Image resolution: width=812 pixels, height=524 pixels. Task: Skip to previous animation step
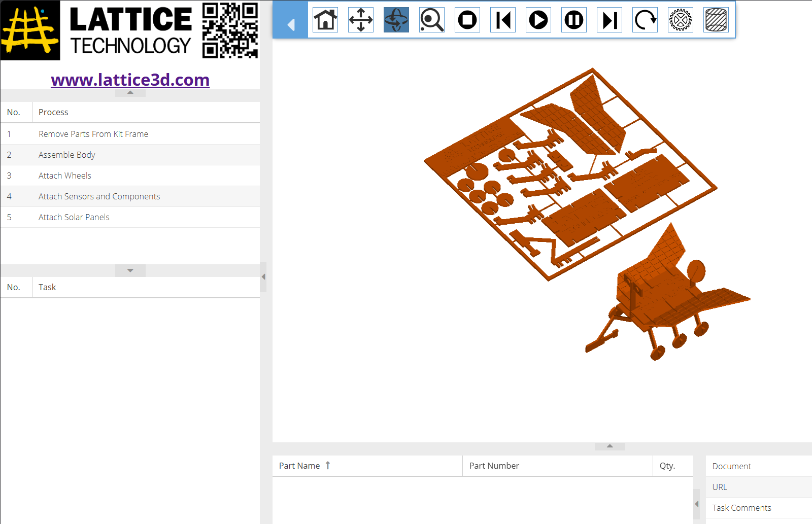503,20
